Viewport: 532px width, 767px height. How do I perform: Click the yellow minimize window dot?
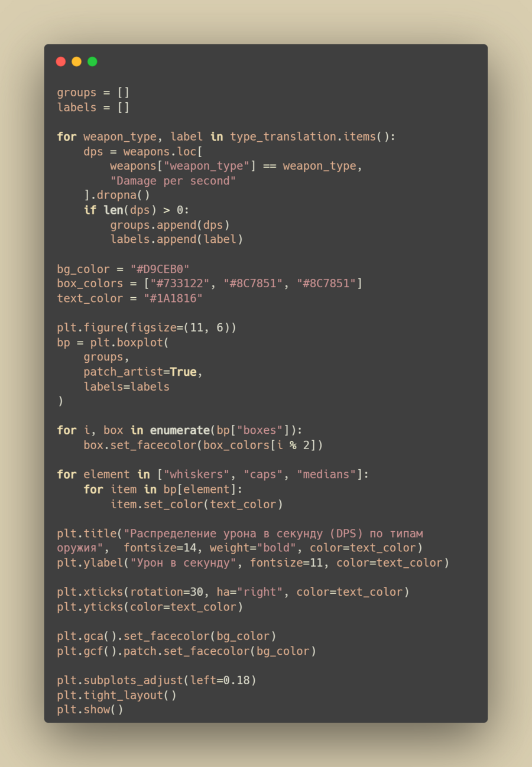point(76,61)
